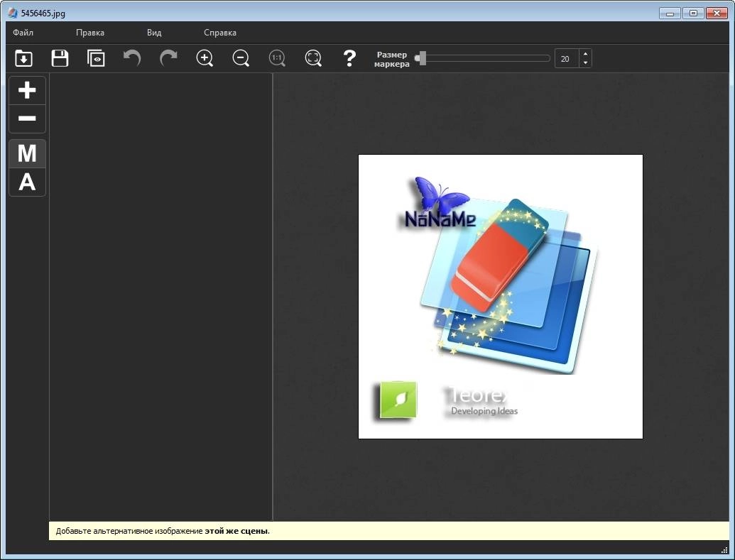
Task: Click the loaded image in canvas
Action: (x=501, y=297)
